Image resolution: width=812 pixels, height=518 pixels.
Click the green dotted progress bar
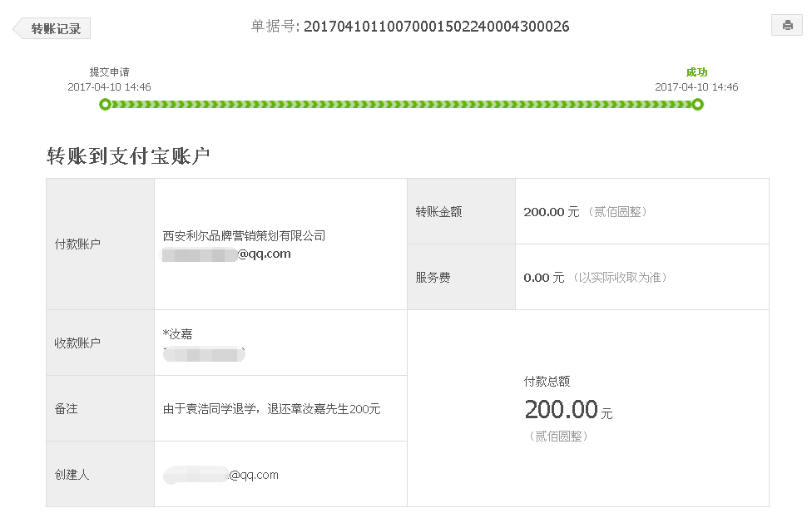point(401,105)
